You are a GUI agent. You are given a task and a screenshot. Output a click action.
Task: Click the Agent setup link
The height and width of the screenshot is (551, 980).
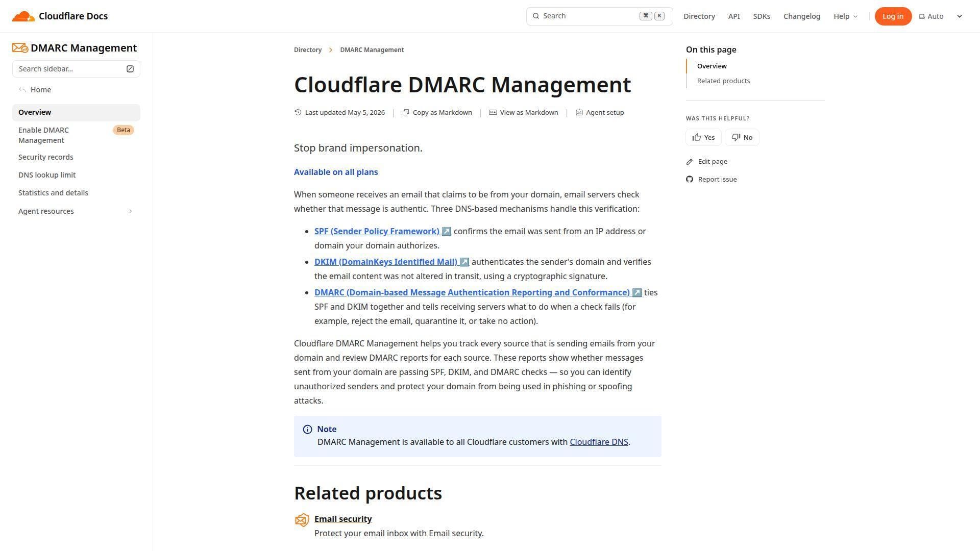point(600,113)
